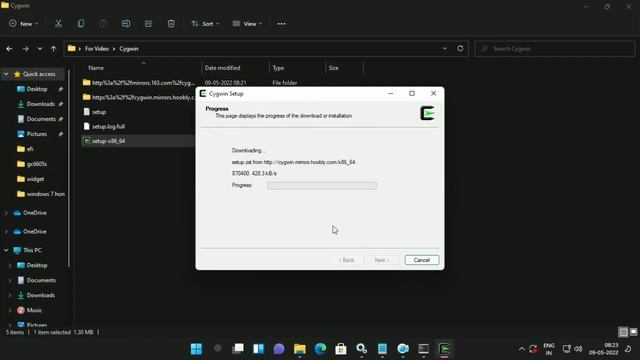The image size is (640, 360).
Task: Open the recent locations dropdown arrow
Action: point(40,49)
